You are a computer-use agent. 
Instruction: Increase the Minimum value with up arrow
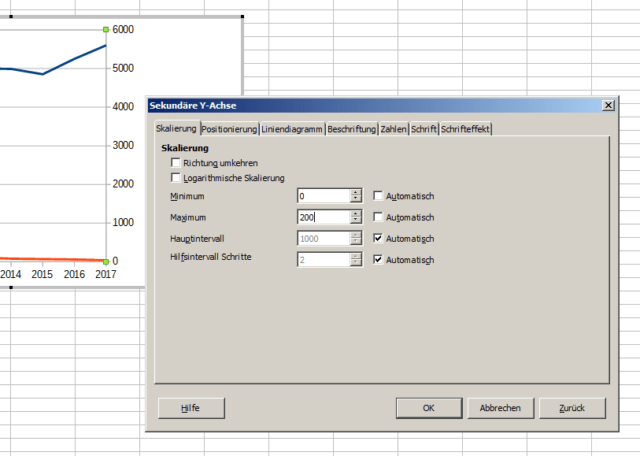[x=355, y=192]
